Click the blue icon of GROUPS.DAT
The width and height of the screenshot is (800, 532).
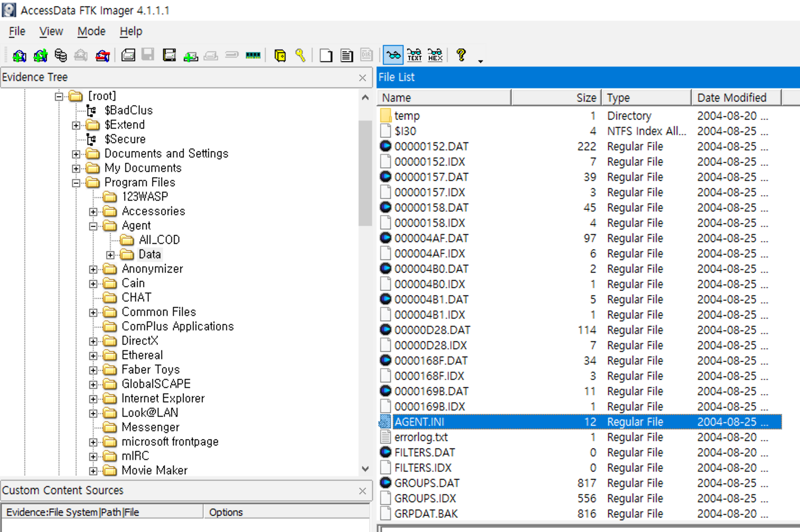click(386, 482)
